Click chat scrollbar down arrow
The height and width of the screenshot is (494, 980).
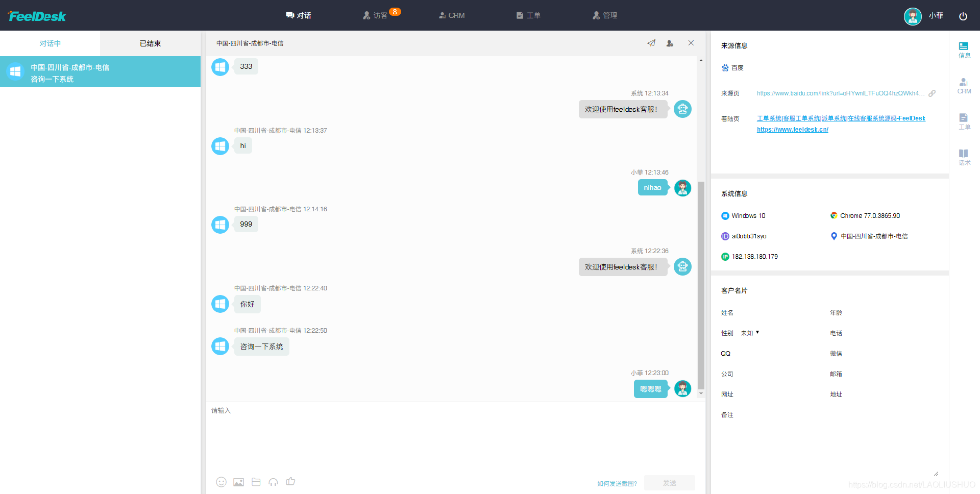tap(701, 393)
